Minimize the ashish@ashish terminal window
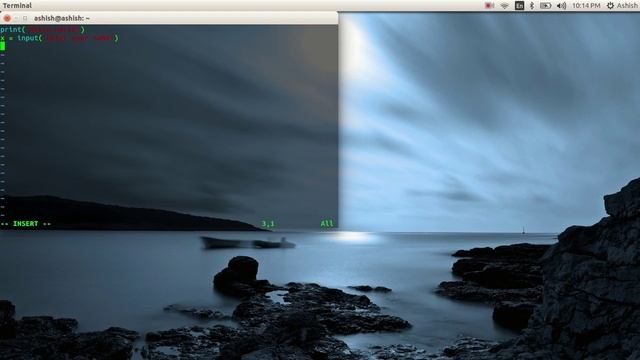 pos(16,18)
